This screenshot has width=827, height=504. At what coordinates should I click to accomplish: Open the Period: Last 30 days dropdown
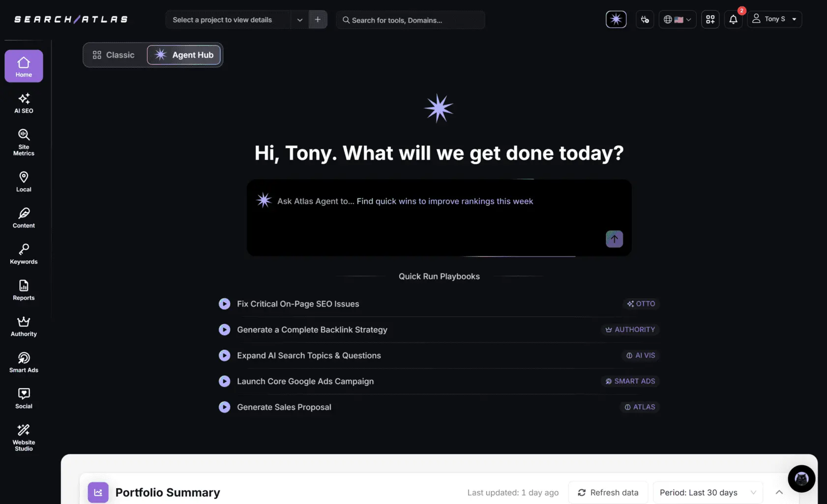pos(708,492)
